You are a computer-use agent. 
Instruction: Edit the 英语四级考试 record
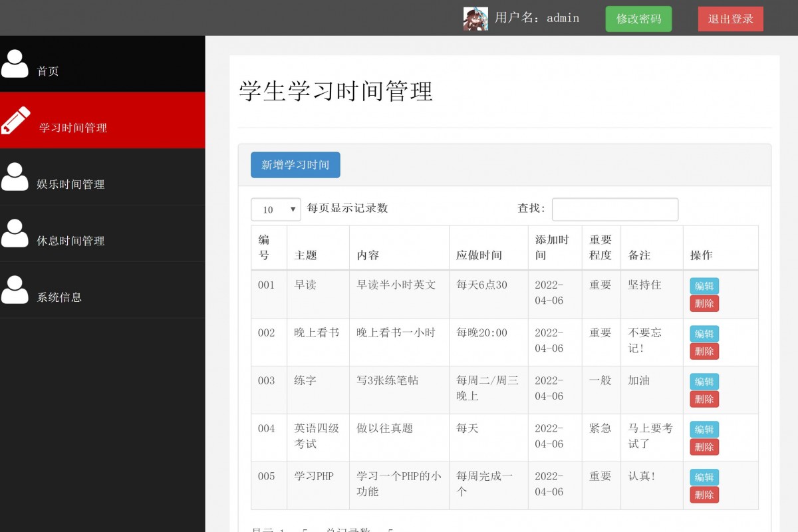704,430
